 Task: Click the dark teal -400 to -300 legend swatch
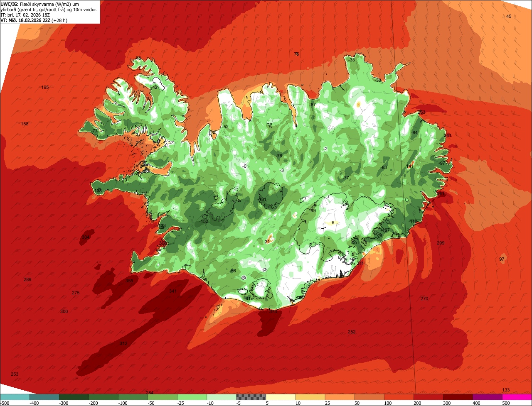pos(44,397)
